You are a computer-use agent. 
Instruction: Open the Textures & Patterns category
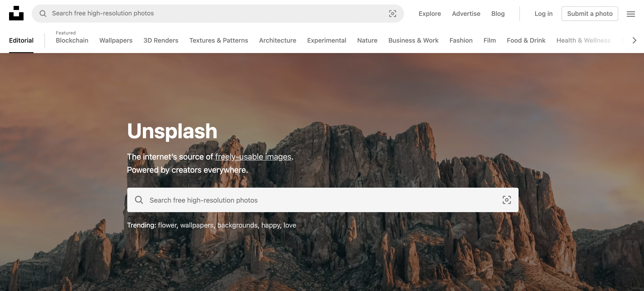point(219,40)
